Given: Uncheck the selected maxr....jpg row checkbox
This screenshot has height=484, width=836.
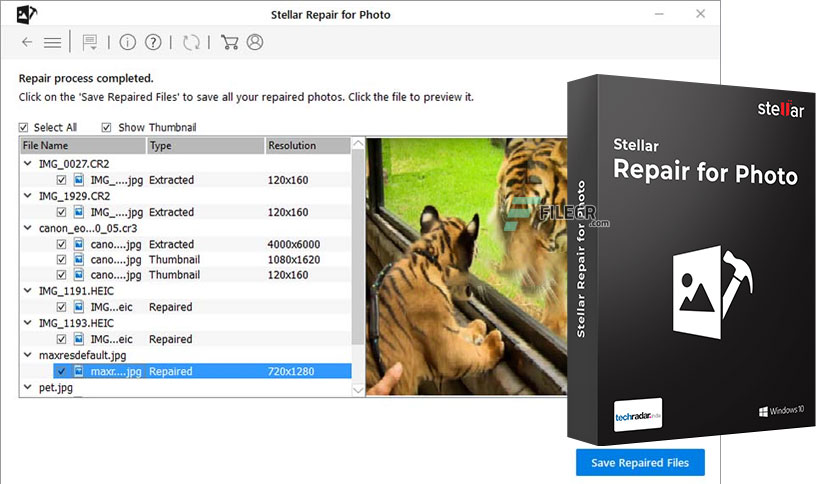Looking at the screenshot, I should tap(61, 371).
